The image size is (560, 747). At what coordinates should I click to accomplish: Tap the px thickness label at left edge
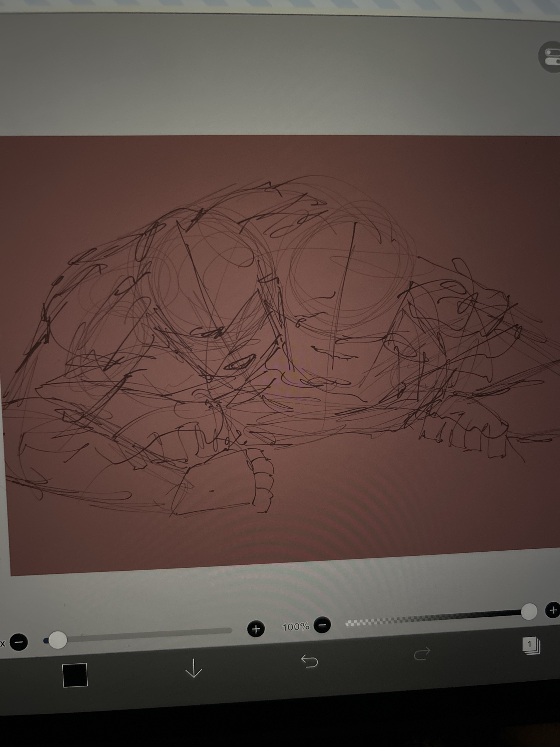3,644
